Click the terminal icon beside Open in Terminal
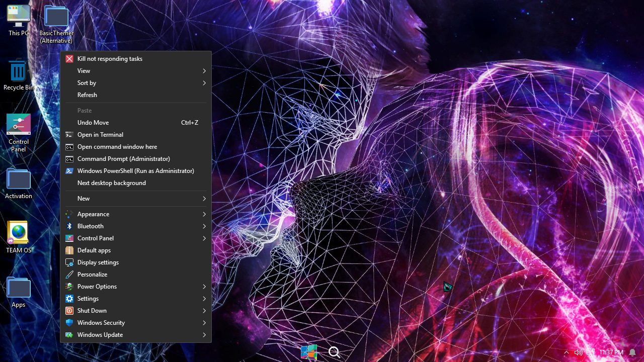This screenshot has height=362, width=644. pyautogui.click(x=69, y=135)
